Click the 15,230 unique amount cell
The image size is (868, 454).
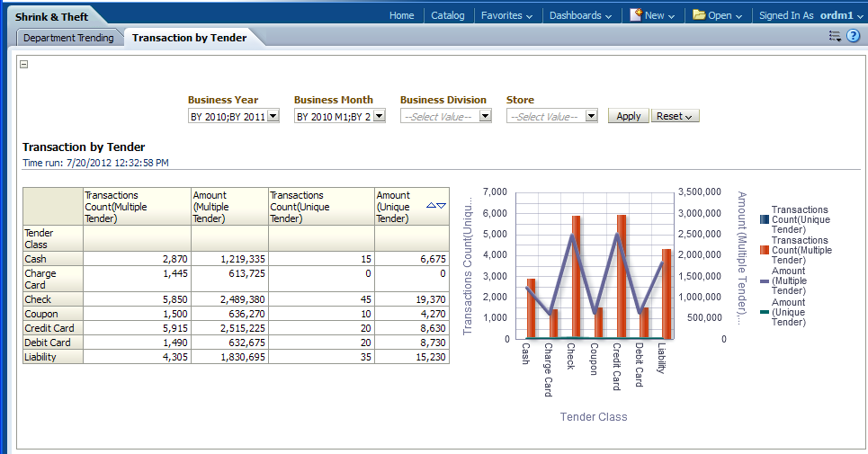411,357
